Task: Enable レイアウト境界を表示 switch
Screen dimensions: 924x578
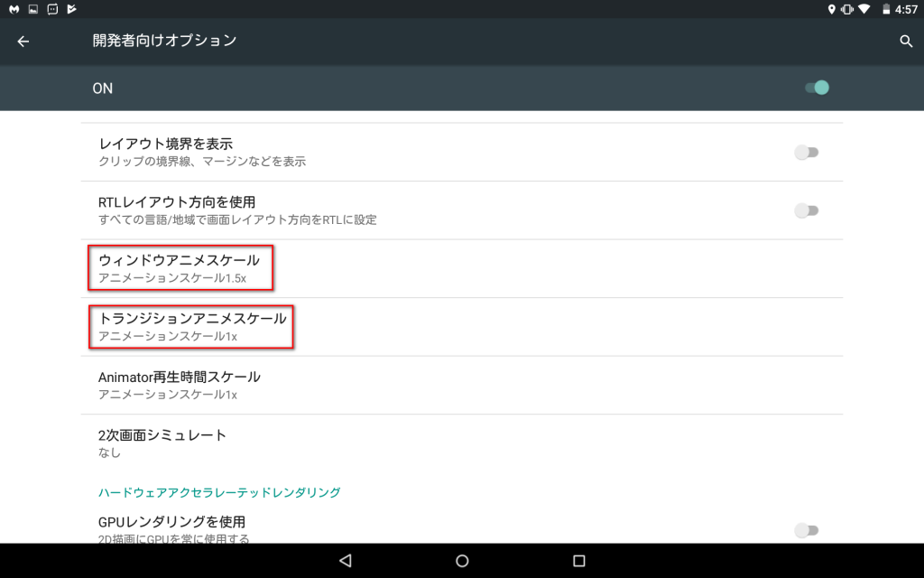Action: click(x=806, y=153)
